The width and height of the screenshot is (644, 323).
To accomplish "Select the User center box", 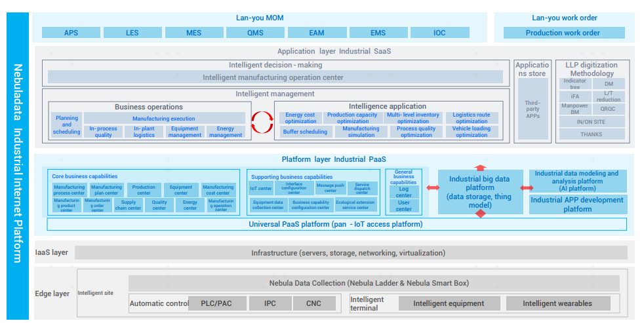I will click(x=404, y=206).
